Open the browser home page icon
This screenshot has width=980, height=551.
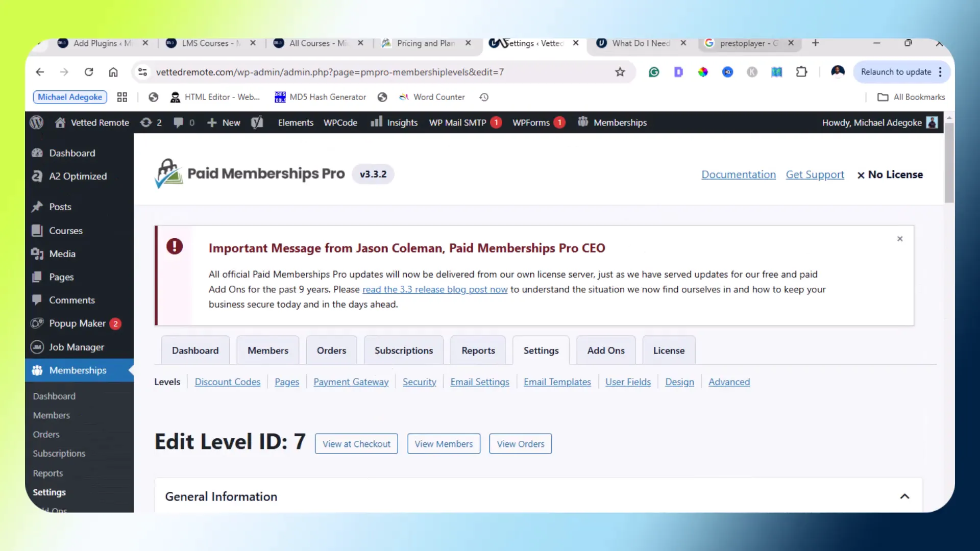pos(113,72)
